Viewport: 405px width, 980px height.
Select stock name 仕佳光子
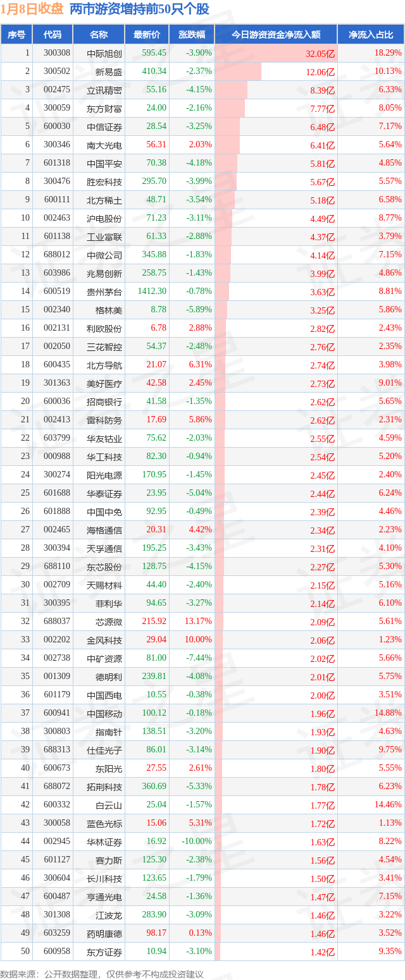(x=104, y=750)
